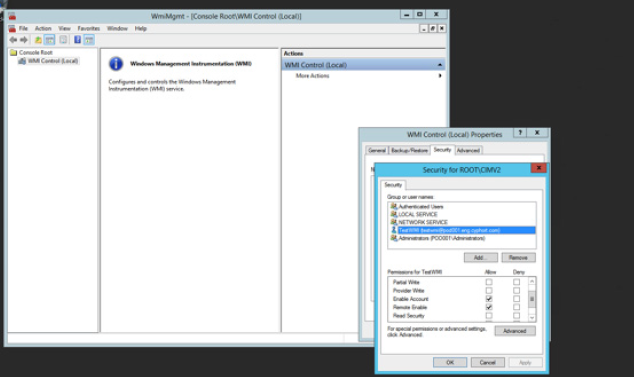Close the Security for ROOT\CIMV2 dialog

coord(539,168)
